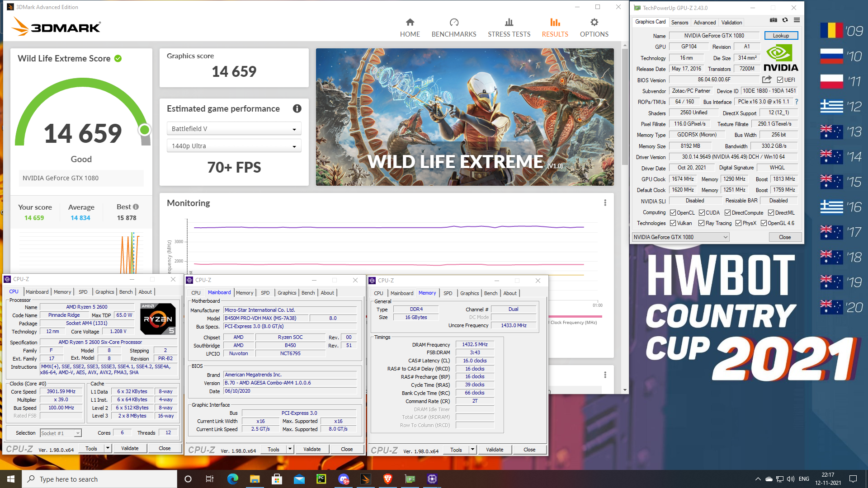
Task: Click the Wild Life Extreme benchmark image
Action: pos(465,117)
